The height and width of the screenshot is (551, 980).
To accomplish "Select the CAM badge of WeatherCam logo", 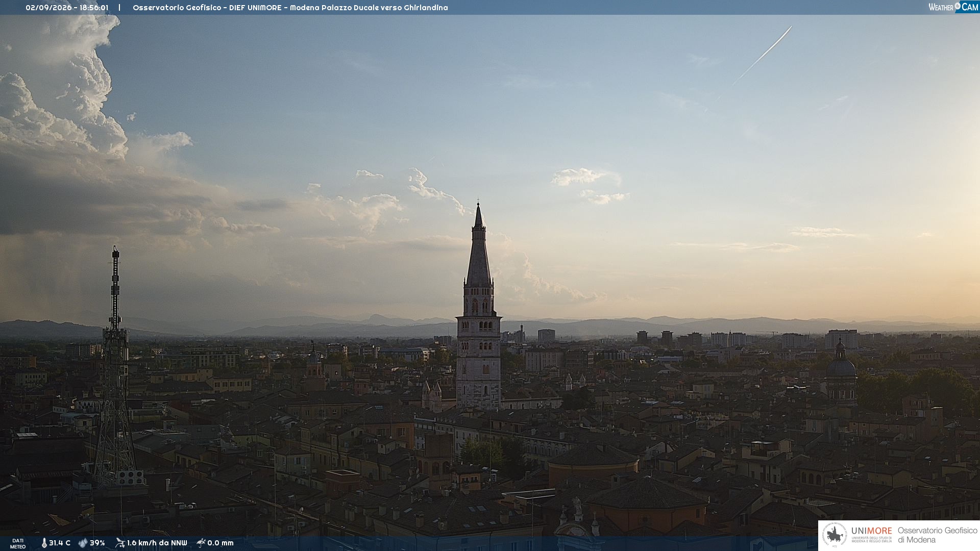I will pyautogui.click(x=970, y=7).
